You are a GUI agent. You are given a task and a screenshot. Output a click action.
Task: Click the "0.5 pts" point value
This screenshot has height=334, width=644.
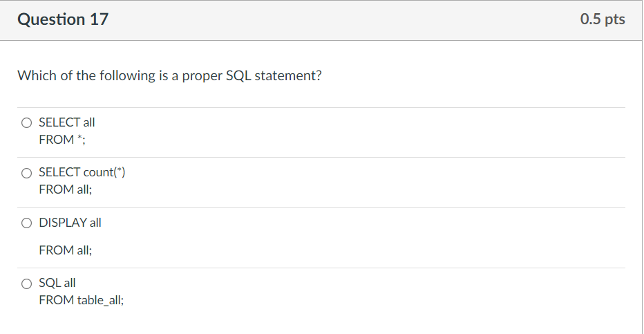[x=603, y=19]
